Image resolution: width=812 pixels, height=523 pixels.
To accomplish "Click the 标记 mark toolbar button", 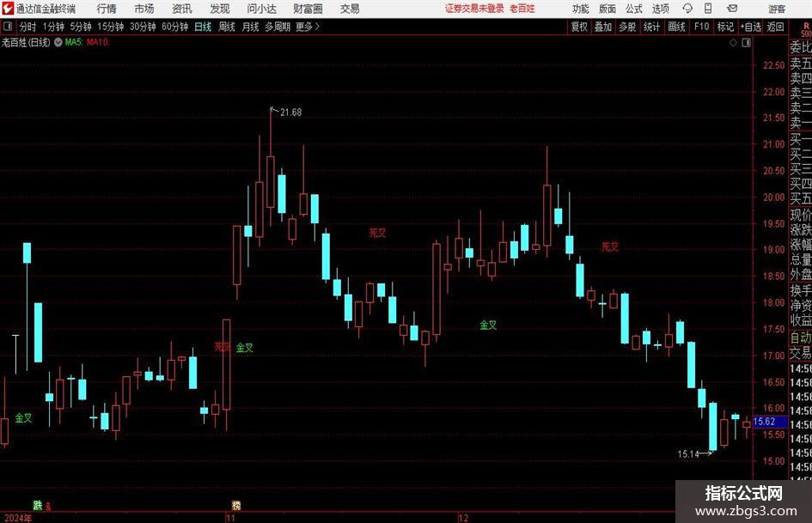I will point(725,27).
